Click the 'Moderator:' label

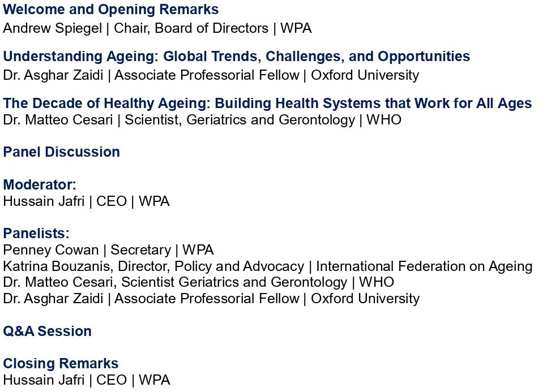pyautogui.click(x=40, y=185)
